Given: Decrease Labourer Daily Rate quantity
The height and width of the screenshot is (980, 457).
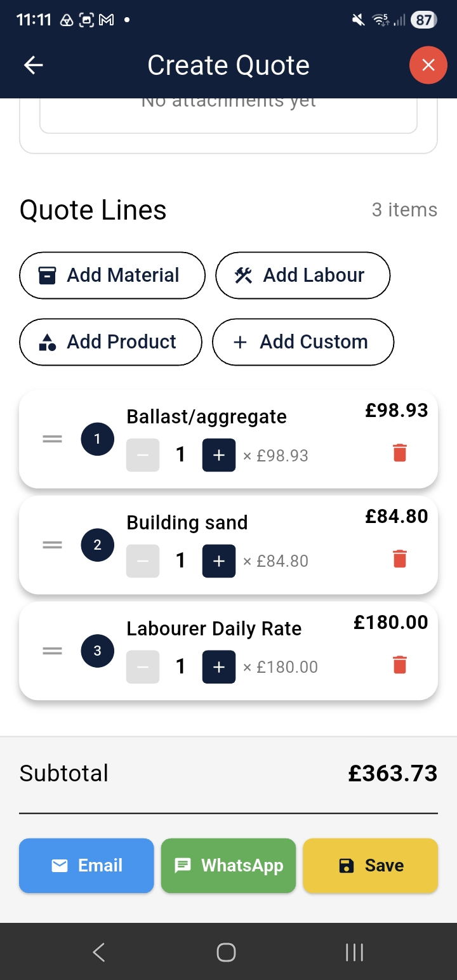Looking at the screenshot, I should point(143,667).
